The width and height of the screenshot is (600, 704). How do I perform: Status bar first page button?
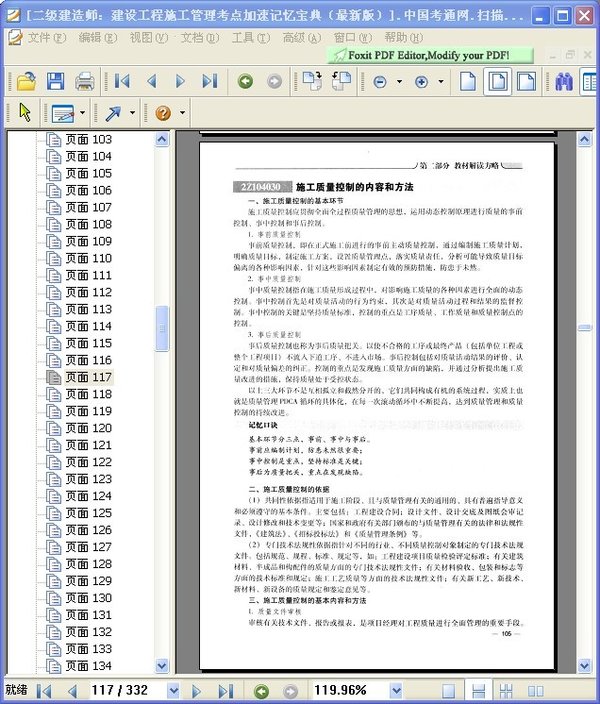tap(44, 691)
